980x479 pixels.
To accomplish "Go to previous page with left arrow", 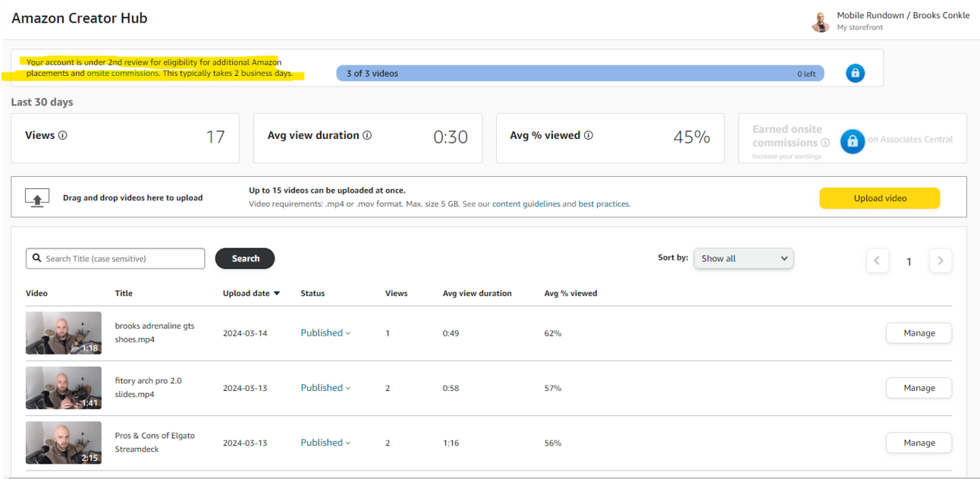I will click(878, 261).
